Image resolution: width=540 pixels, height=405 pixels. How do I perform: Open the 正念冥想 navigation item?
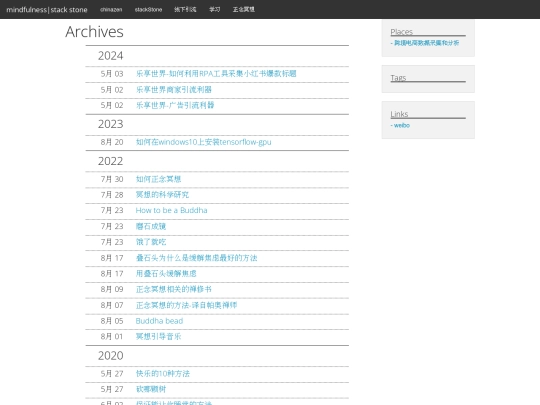click(x=243, y=10)
